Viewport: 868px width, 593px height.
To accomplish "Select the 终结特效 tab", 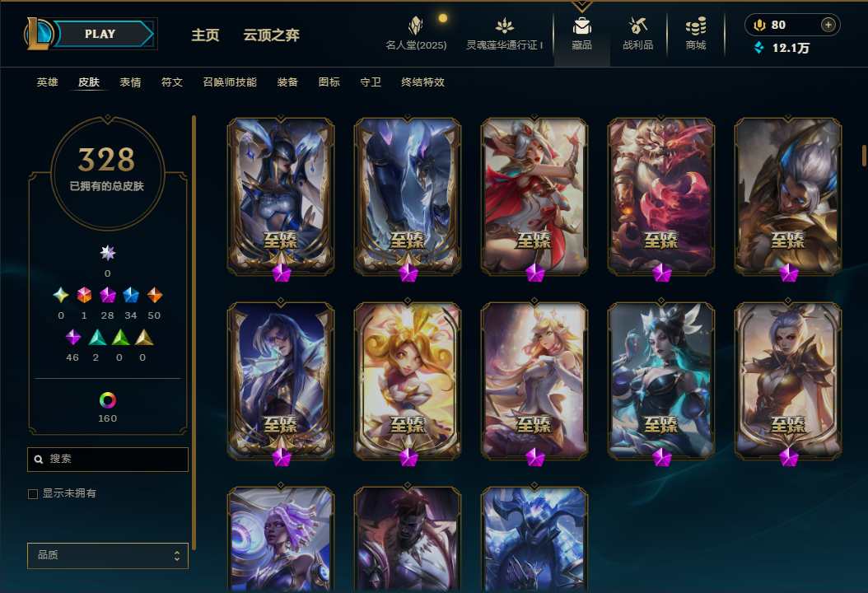I will click(x=423, y=82).
